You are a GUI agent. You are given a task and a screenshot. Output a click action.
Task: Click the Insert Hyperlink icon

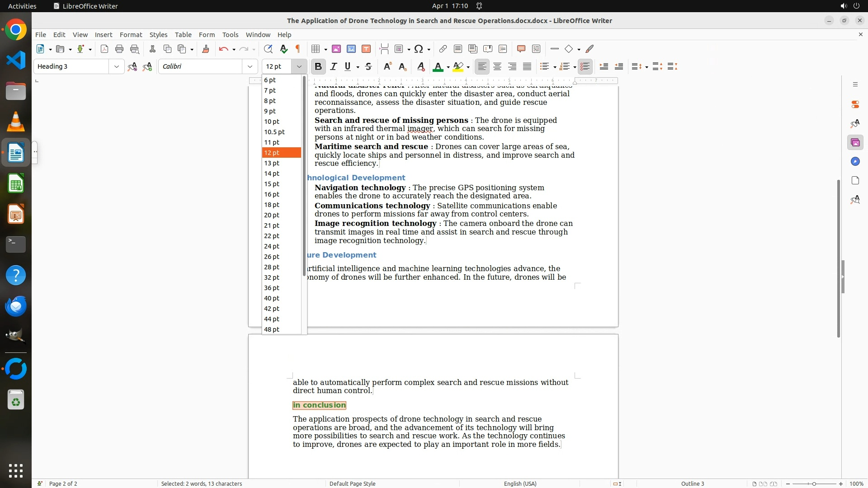tap(443, 49)
